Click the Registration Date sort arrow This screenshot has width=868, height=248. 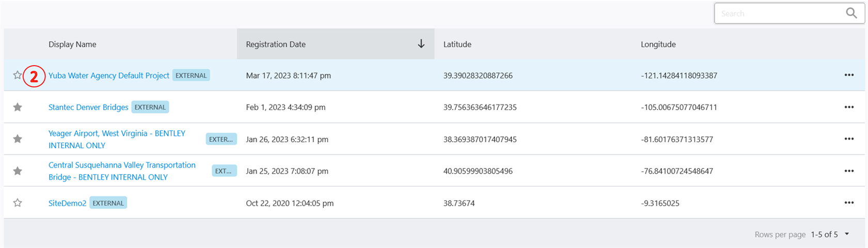[x=421, y=44]
